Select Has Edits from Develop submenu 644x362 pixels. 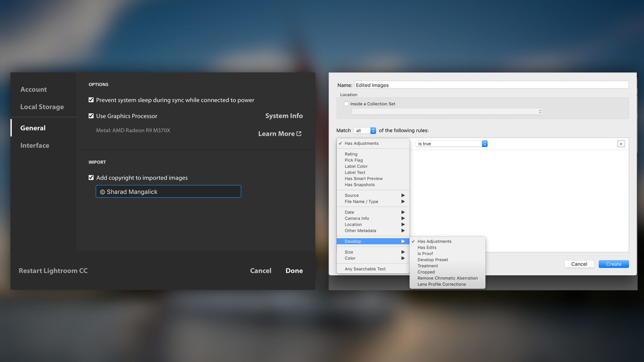pyautogui.click(x=427, y=247)
